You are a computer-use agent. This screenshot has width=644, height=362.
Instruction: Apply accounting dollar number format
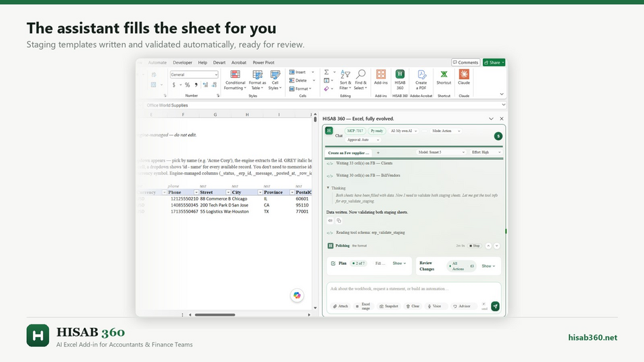coord(174,85)
